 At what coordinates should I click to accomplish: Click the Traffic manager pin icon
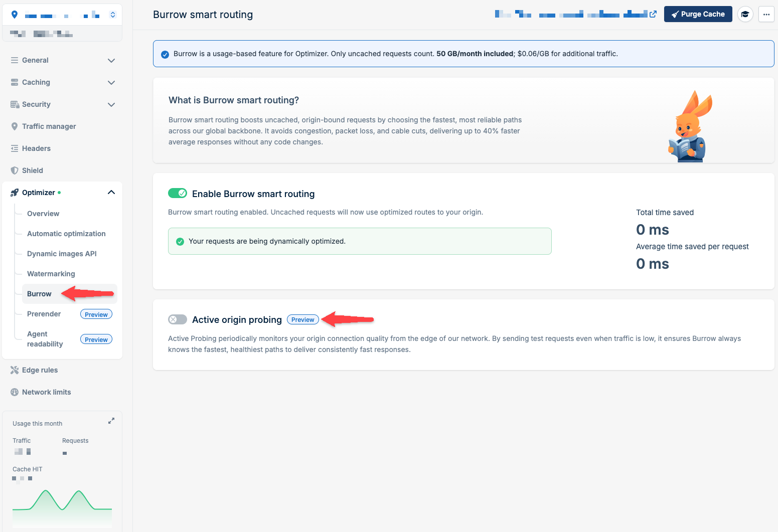[15, 126]
